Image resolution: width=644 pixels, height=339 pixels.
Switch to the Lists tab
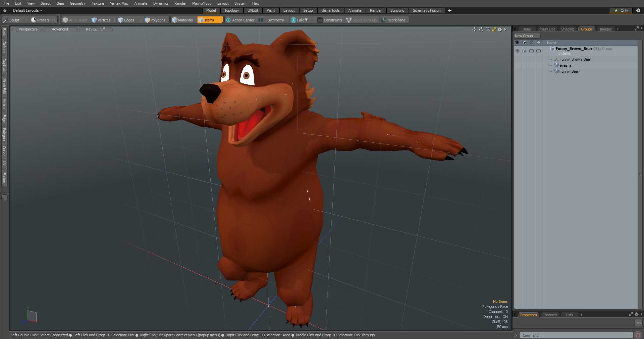click(569, 315)
